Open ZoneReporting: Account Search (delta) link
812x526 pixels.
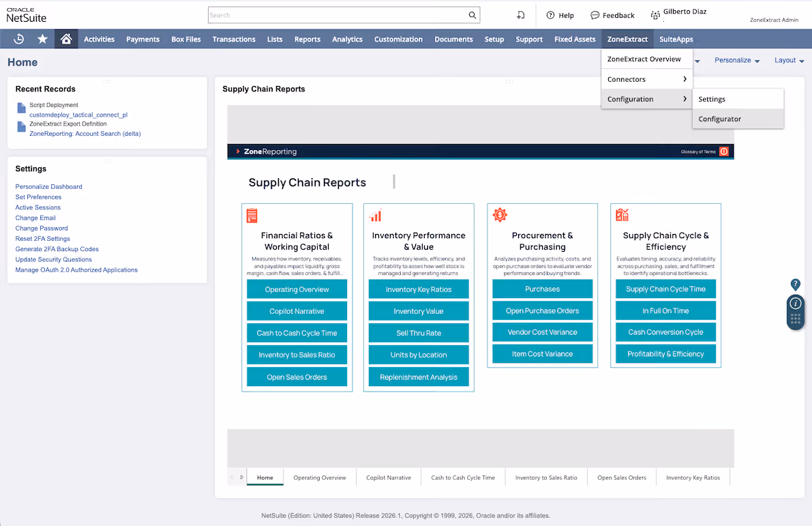[85, 133]
